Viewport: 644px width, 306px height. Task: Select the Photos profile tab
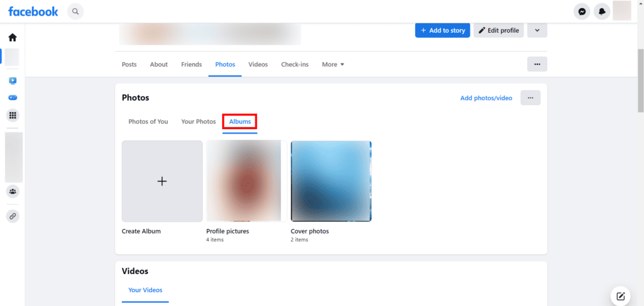[x=225, y=65]
